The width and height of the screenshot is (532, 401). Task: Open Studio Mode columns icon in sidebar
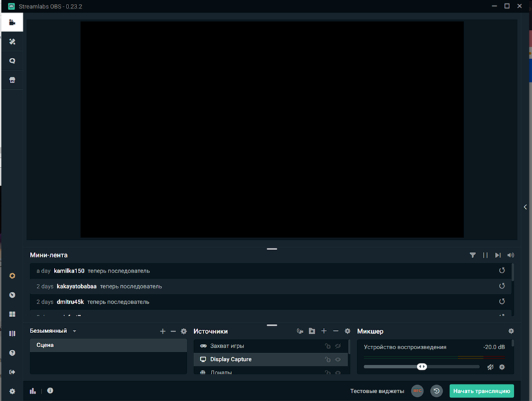tap(12, 333)
